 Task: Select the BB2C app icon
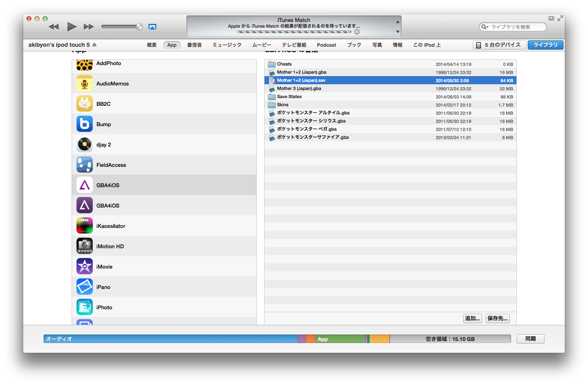click(85, 104)
